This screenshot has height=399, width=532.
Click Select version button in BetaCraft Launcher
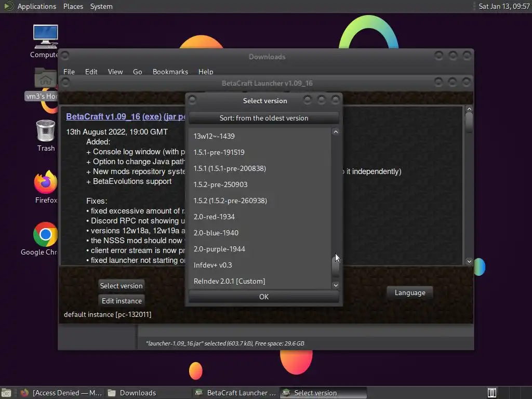pyautogui.click(x=121, y=286)
